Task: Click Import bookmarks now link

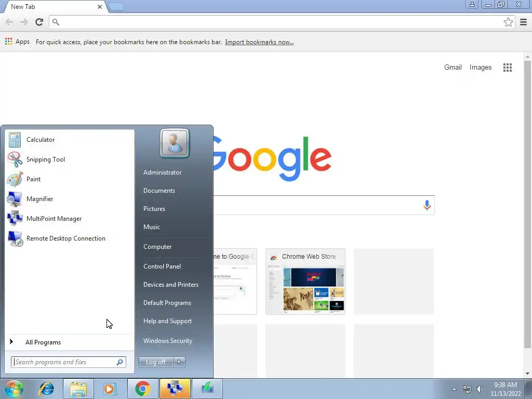Action: coord(259,42)
